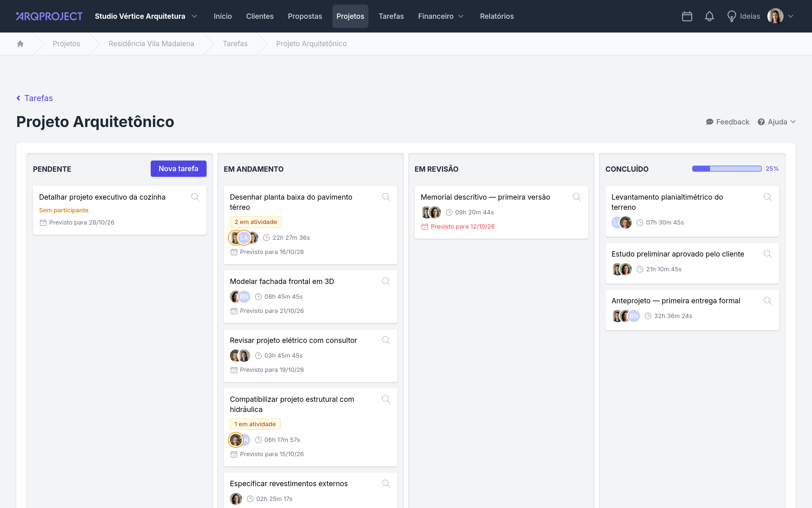Click 'Sem participante' label
The image size is (812, 508).
[x=64, y=210]
